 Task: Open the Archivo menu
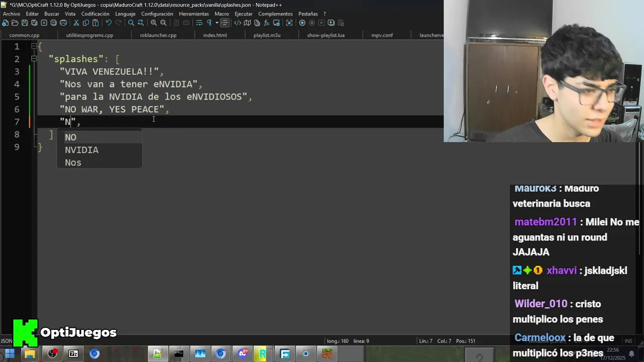(12, 14)
